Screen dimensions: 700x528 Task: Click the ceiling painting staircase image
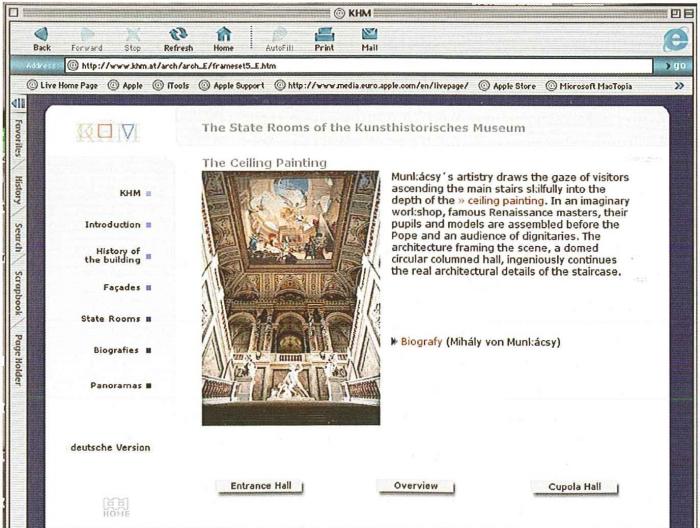point(291,297)
